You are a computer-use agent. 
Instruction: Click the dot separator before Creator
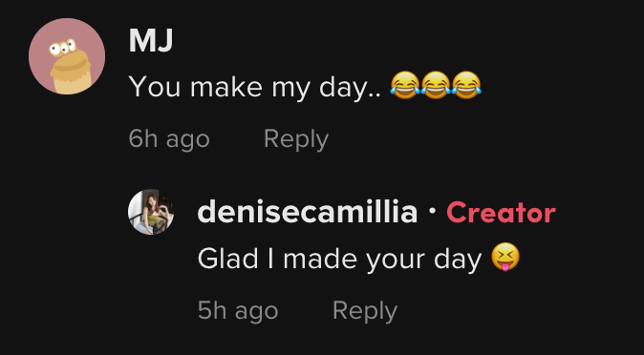pyautogui.click(x=432, y=210)
